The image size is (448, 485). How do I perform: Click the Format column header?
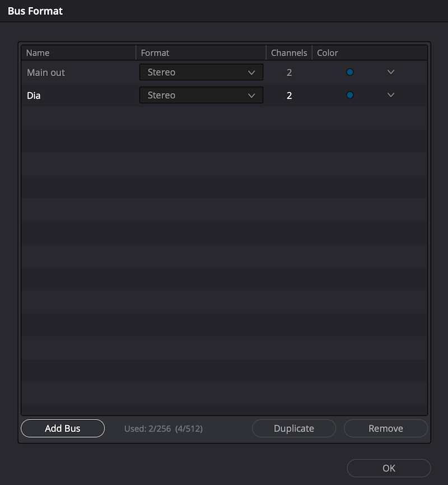155,53
